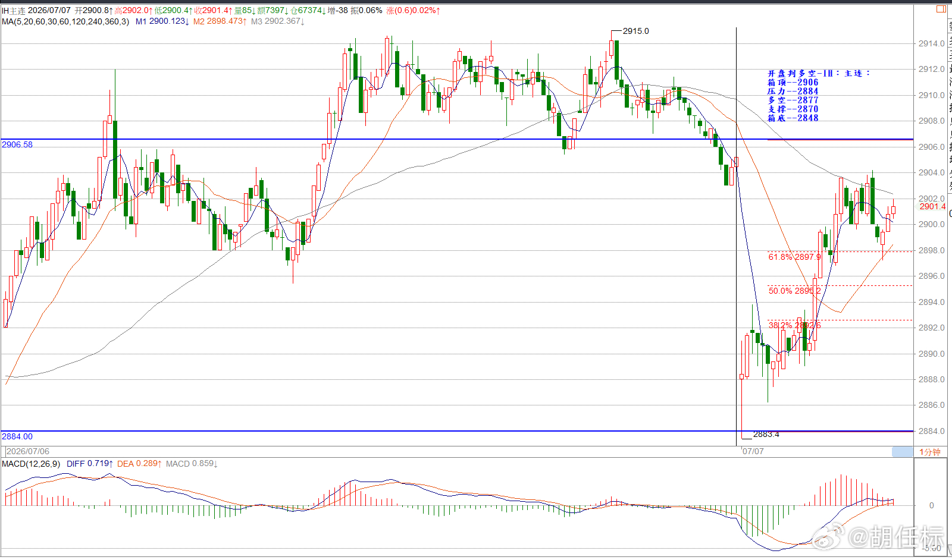
Task: Click the current price tag 2901.4
Action: pos(932,206)
